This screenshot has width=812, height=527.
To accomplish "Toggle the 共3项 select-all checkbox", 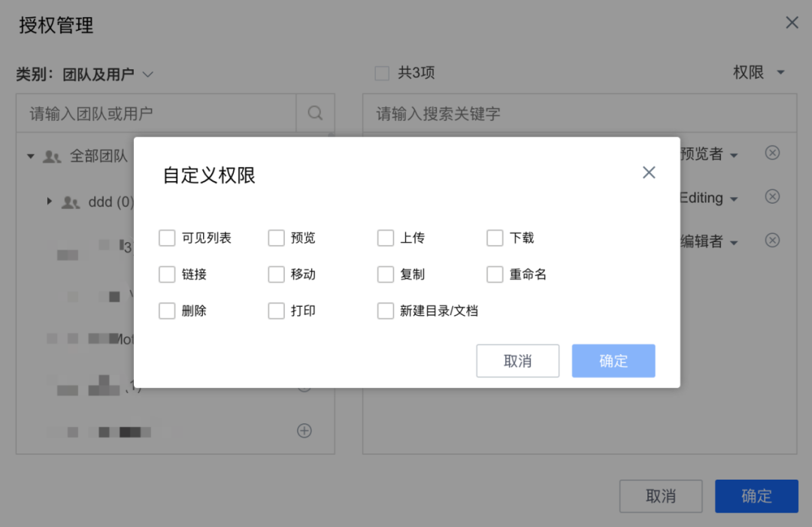I will point(382,73).
